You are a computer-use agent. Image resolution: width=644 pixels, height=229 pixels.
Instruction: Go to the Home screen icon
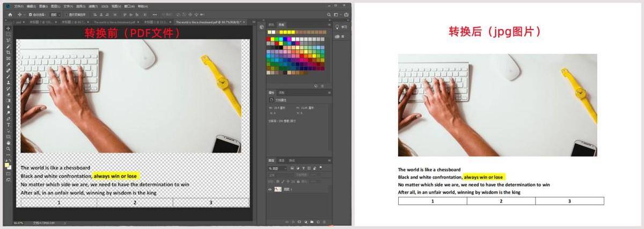10,15
